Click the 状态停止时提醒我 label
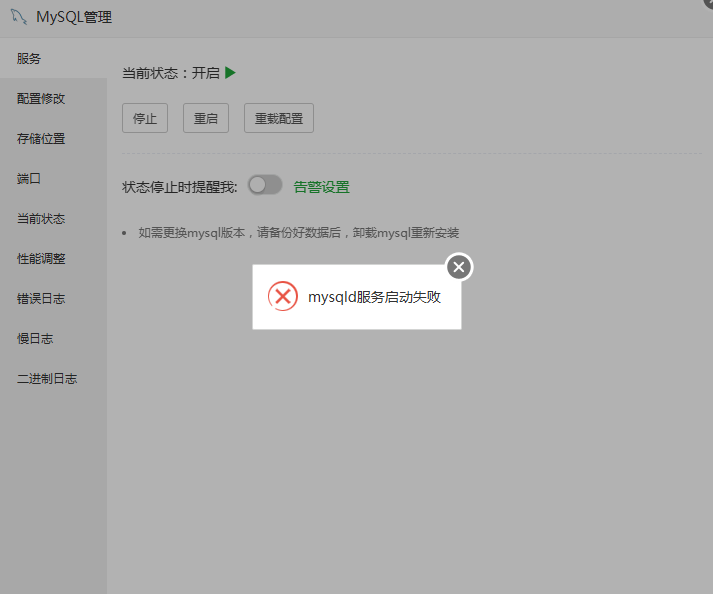 pyautogui.click(x=180, y=187)
